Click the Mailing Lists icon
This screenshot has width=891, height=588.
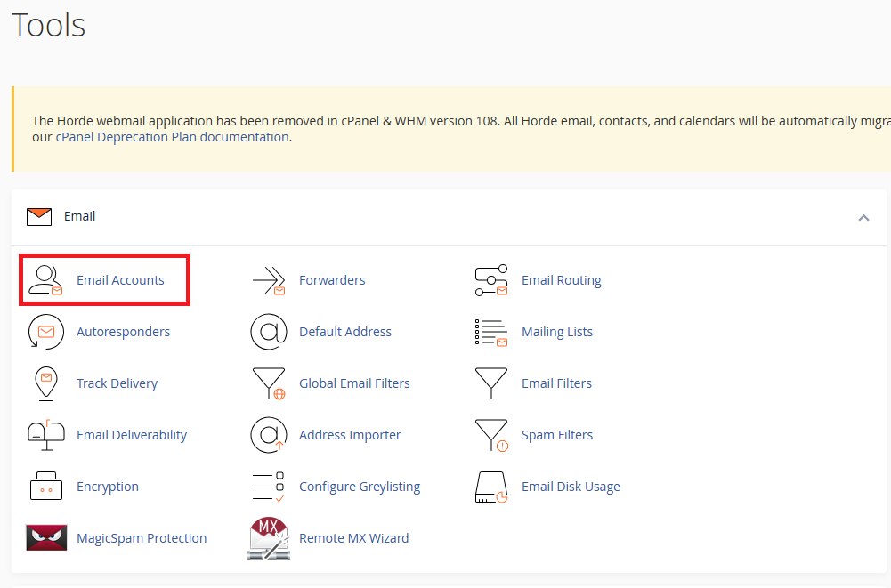click(x=491, y=333)
